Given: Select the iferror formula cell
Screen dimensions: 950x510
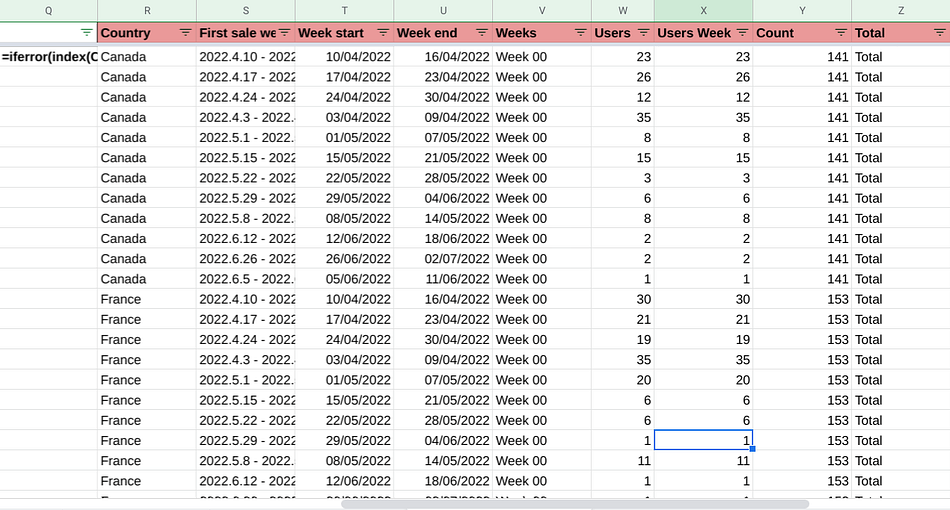Looking at the screenshot, I should pos(48,57).
